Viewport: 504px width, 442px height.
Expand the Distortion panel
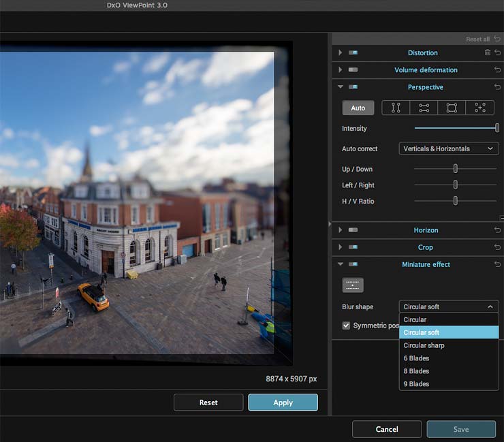340,52
